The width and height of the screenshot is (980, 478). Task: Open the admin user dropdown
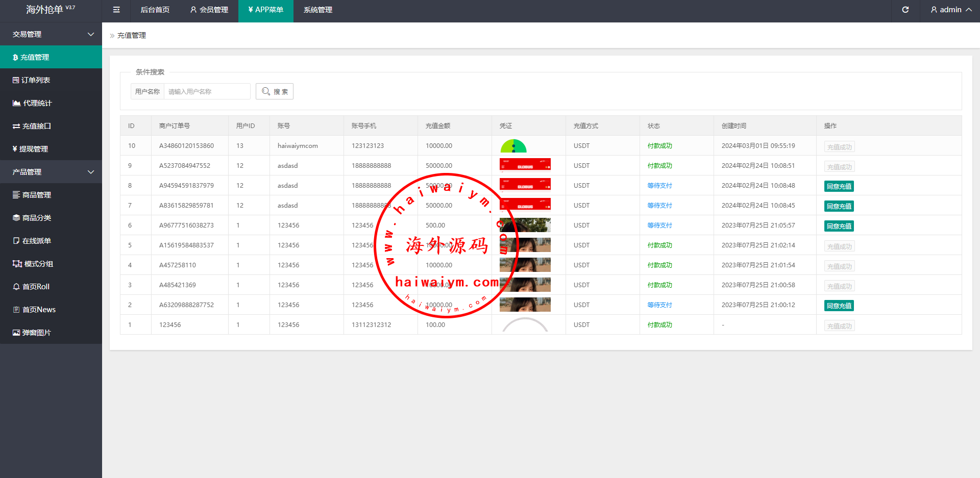(x=950, y=10)
